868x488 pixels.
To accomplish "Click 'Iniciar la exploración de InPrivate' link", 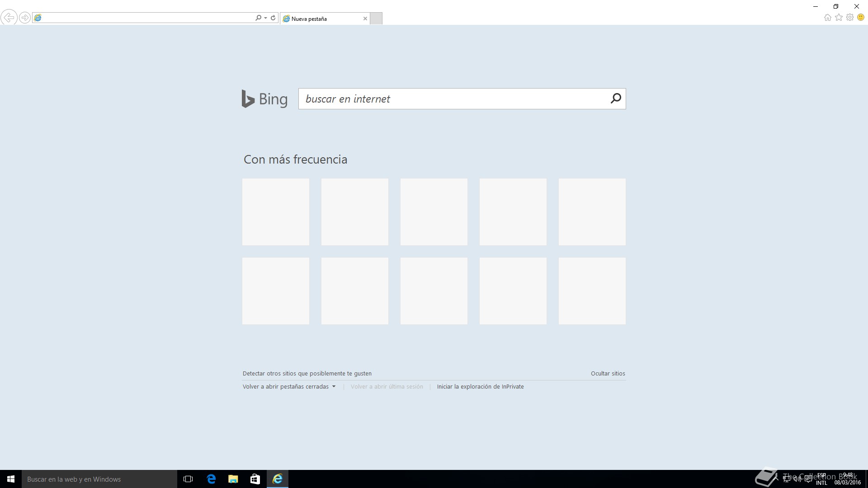I will pos(480,387).
